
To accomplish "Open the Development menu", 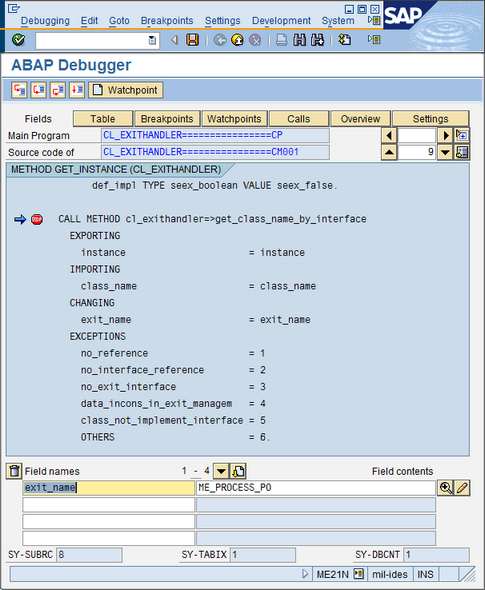I will coord(281,21).
